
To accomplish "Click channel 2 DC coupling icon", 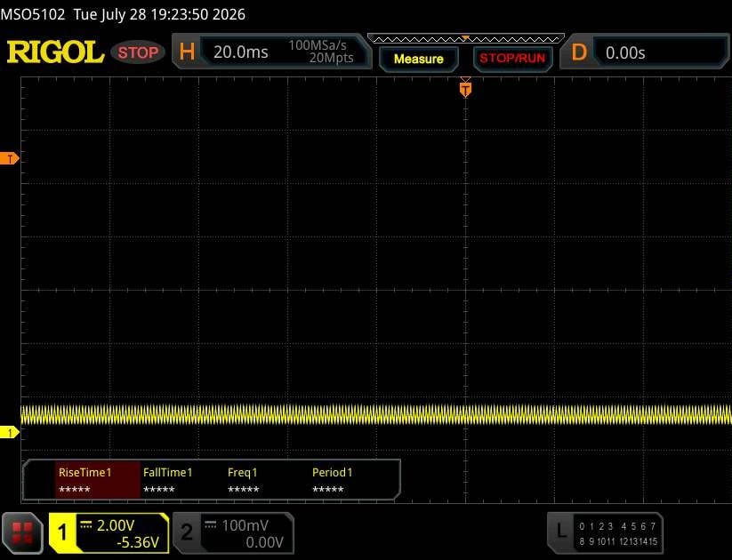I will pos(211,525).
